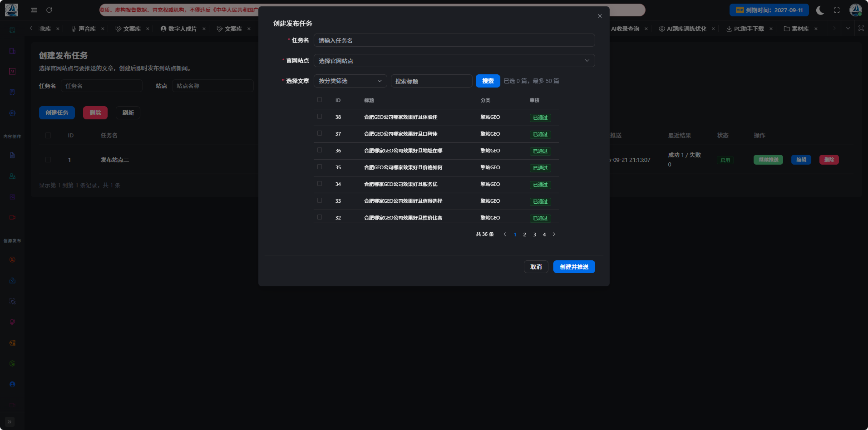Open the sidebar AI icon
The height and width of the screenshot is (430, 868).
click(12, 71)
